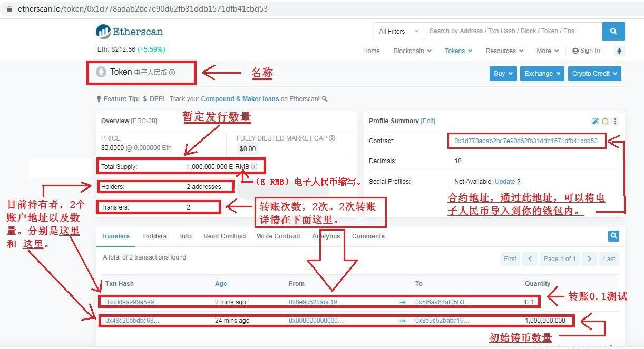Switch to the Holders tab
644x349 pixels.
coord(154,236)
